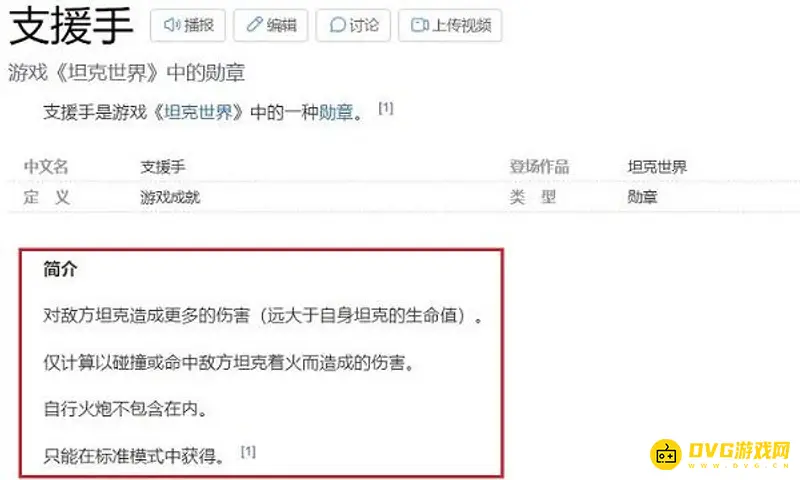Click the subtitle 游戏《坦克世界》中的勋章

pyautogui.click(x=127, y=72)
